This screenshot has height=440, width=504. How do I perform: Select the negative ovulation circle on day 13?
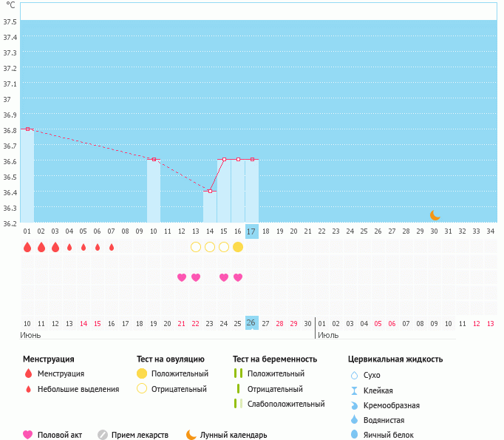click(196, 247)
